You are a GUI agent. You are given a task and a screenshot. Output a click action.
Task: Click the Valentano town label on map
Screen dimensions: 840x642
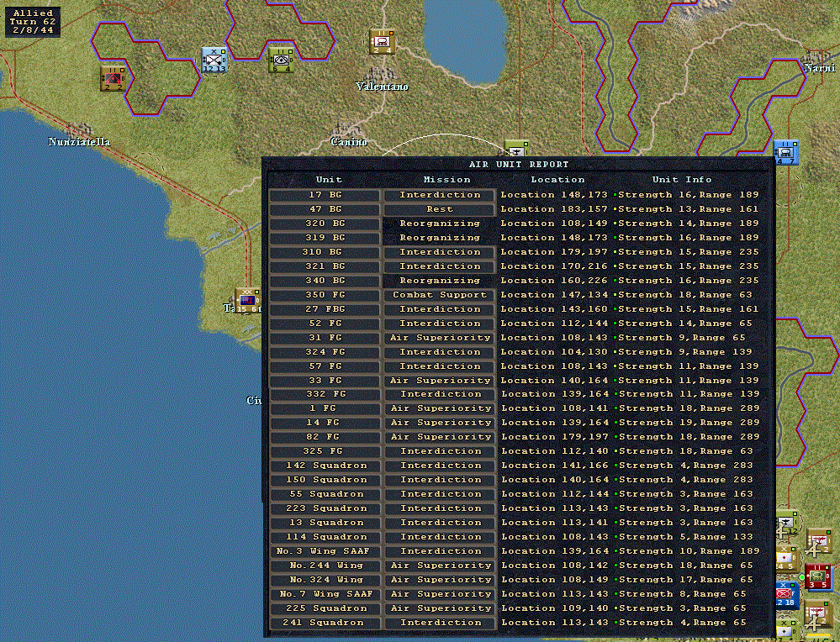click(x=382, y=87)
